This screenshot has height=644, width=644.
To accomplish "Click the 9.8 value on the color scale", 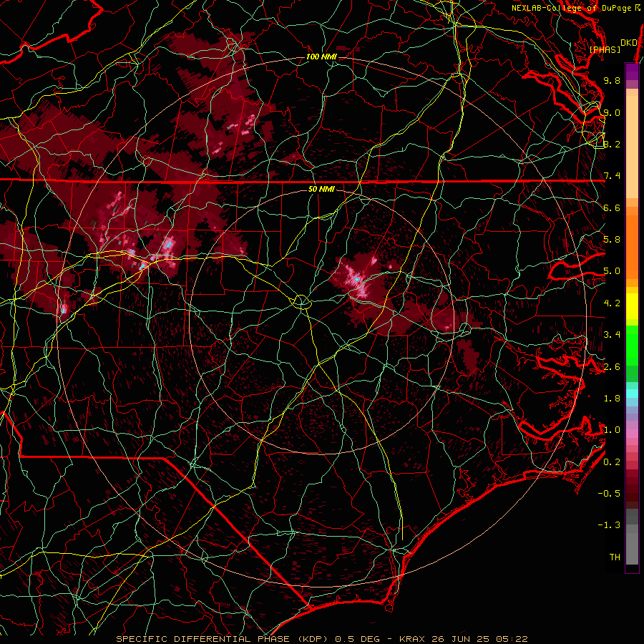I will coord(612,80).
